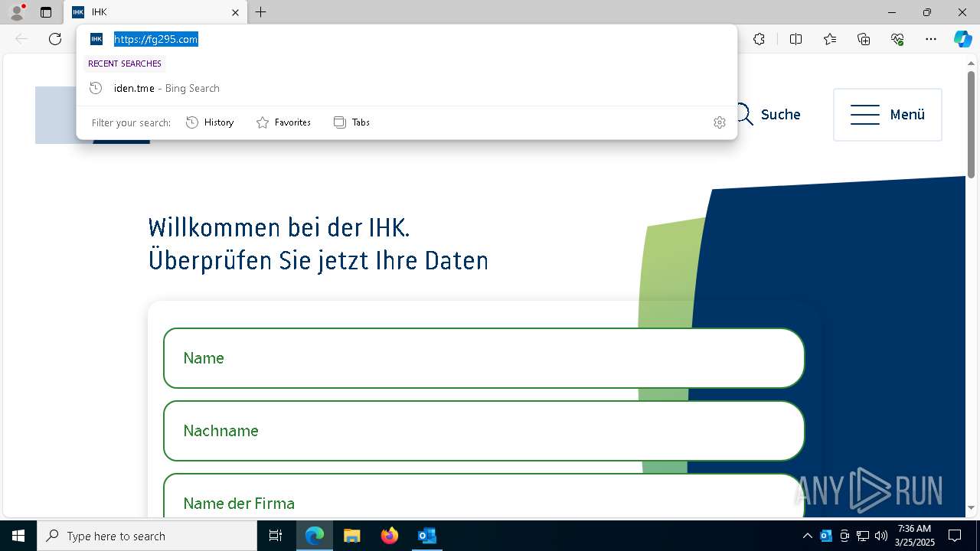Viewport: 980px width, 551px height.
Task: Open the Extensions puzzle icon
Action: coord(759,39)
